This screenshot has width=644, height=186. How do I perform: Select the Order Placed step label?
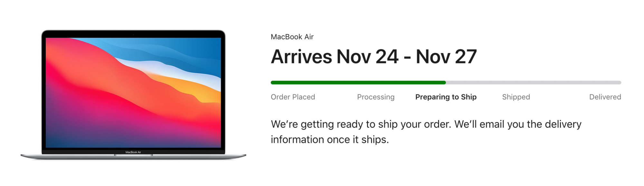293,97
